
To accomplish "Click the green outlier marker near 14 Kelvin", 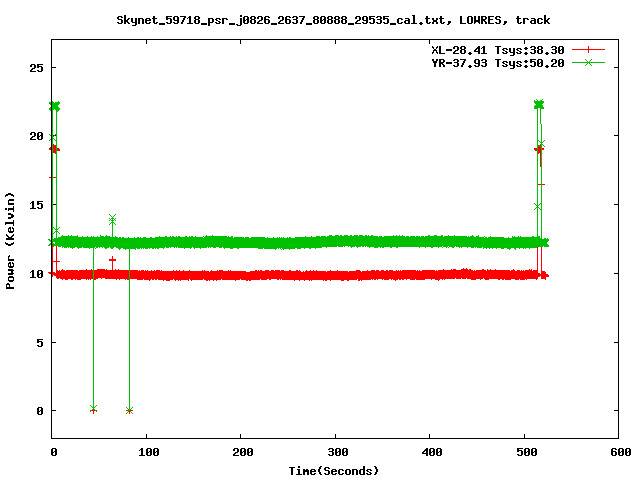I will 112,220.
